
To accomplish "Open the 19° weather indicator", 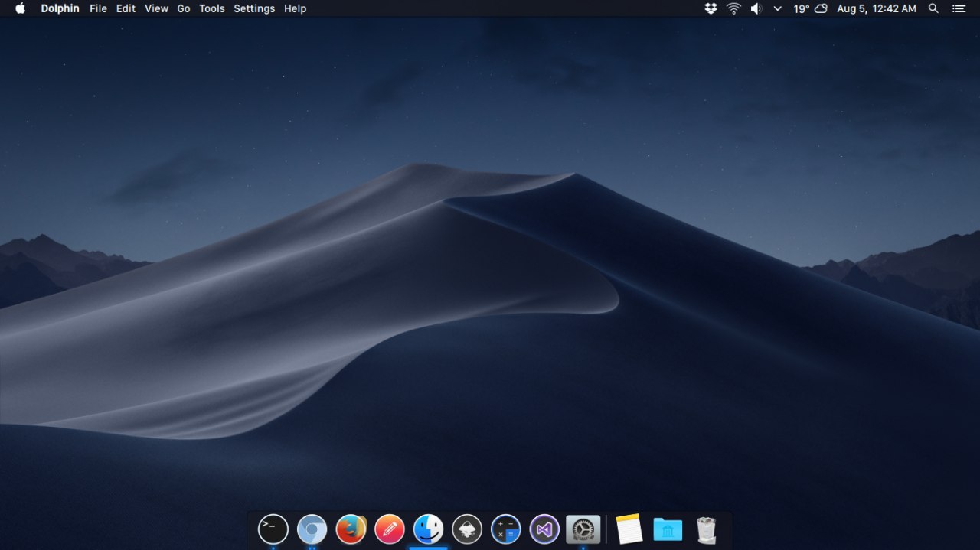I will (x=811, y=8).
